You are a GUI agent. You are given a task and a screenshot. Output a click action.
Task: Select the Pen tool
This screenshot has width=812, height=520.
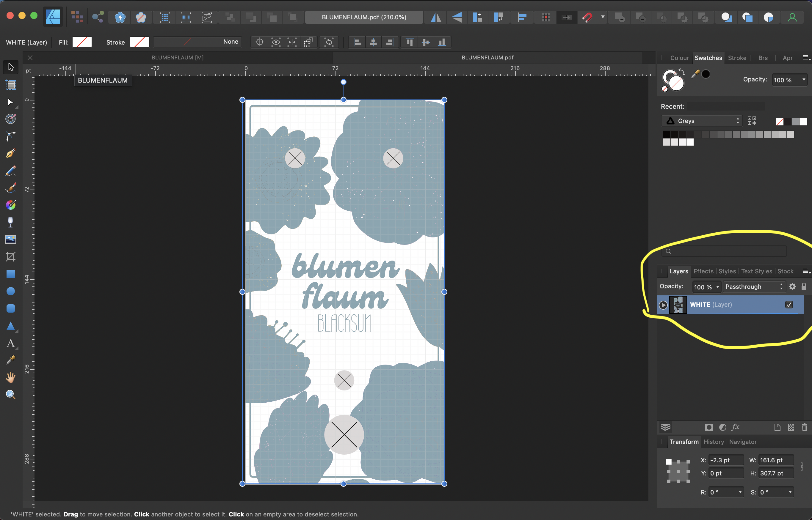tap(11, 154)
